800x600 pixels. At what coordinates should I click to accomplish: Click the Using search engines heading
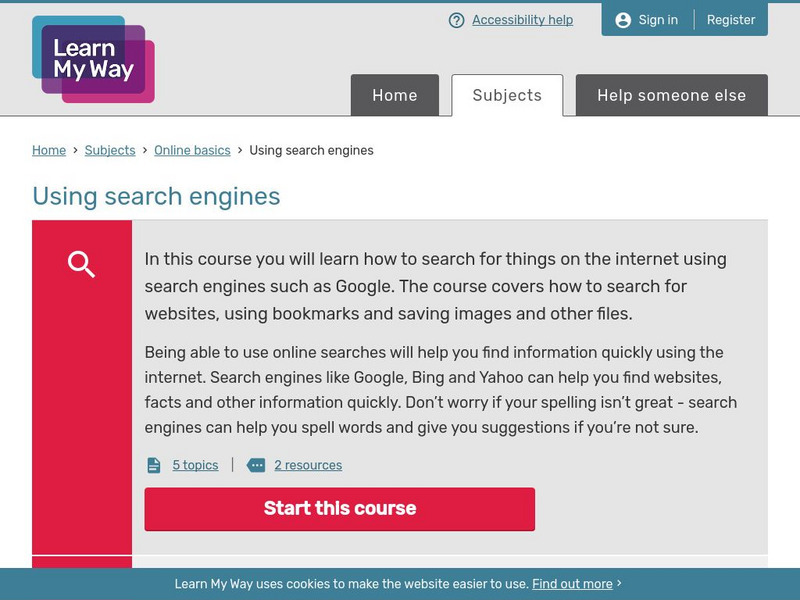pyautogui.click(x=156, y=196)
